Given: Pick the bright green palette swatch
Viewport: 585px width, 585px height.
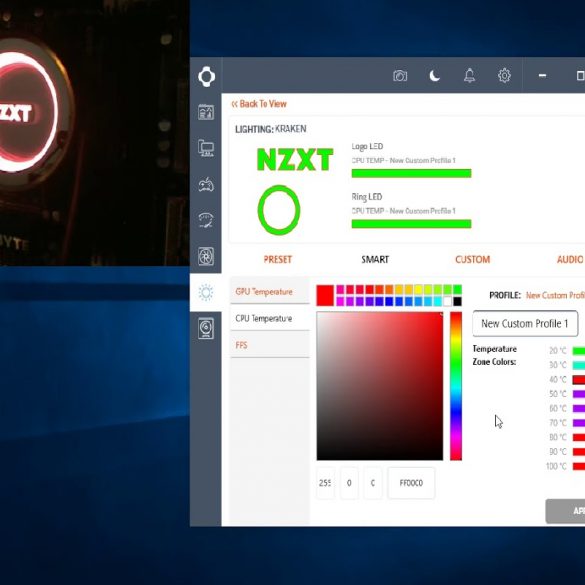Looking at the screenshot, I should (457, 290).
